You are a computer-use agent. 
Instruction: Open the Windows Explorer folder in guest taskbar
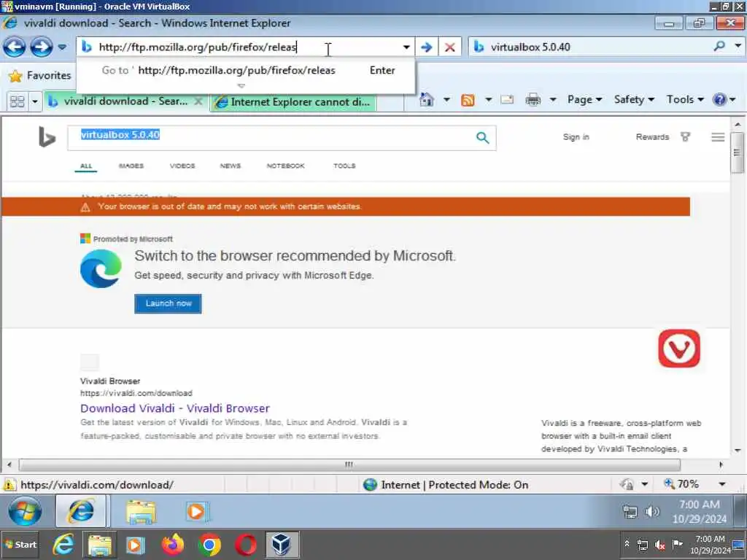[141, 512]
